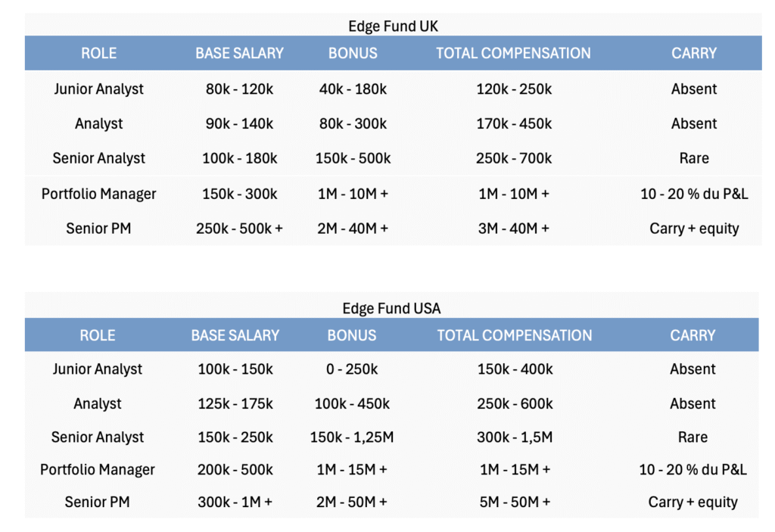
Task: Click the Edge Fund USA table title
Action: (391, 309)
